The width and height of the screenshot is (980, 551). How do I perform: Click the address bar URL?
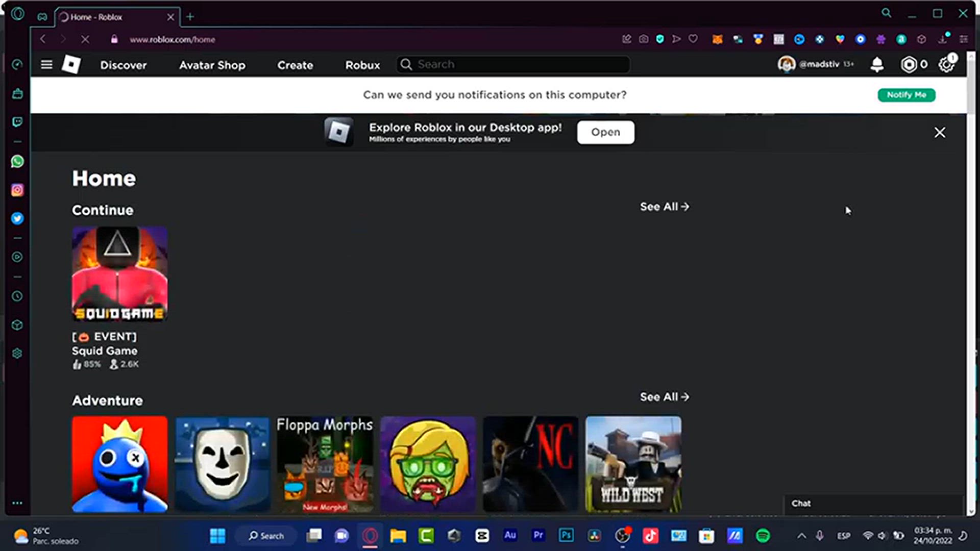click(172, 39)
